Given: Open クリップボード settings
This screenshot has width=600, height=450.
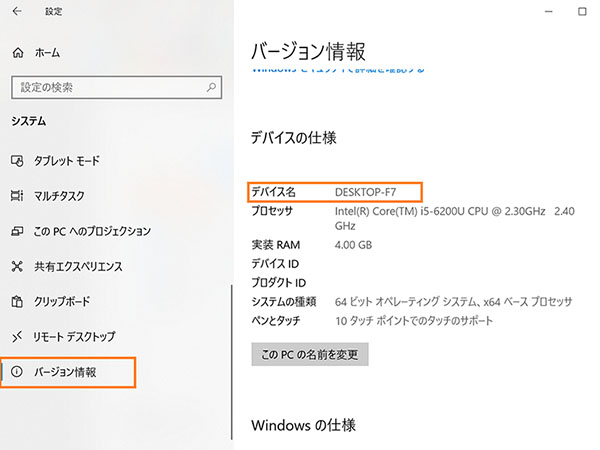Looking at the screenshot, I should (62, 302).
